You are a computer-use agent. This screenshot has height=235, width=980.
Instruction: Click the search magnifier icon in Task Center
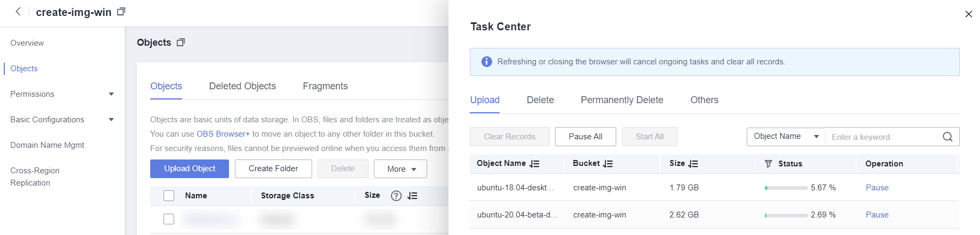tap(947, 137)
